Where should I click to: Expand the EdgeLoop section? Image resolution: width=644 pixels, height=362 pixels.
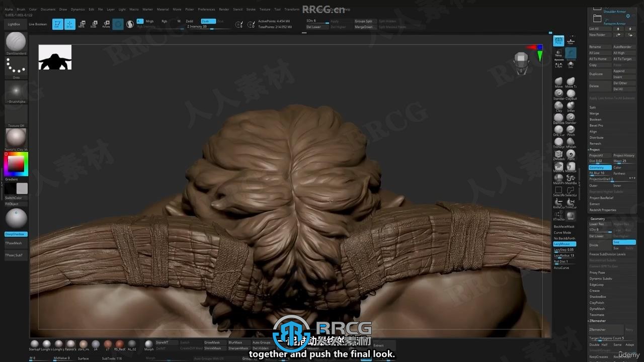click(597, 285)
